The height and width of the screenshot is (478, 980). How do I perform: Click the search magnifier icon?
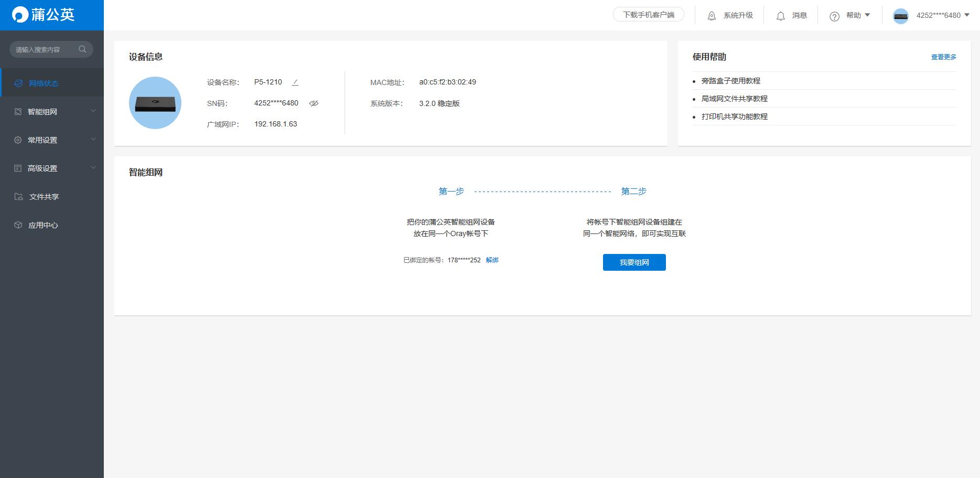(x=82, y=49)
